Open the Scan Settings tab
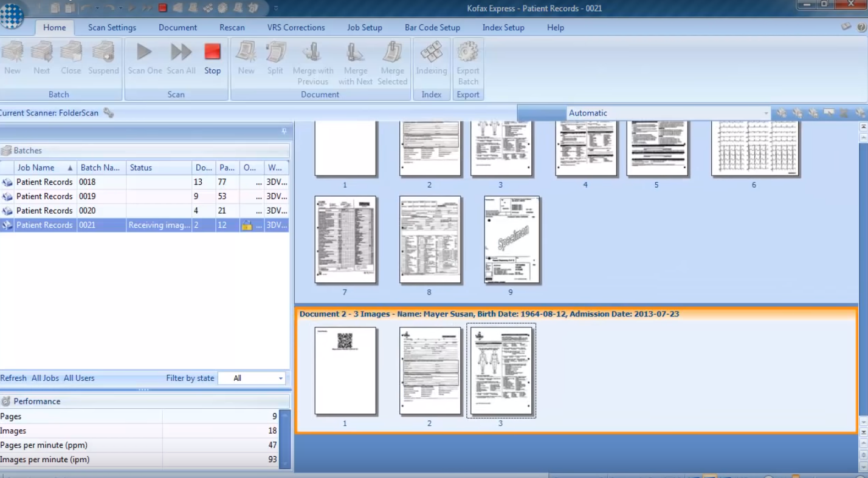 pyautogui.click(x=112, y=27)
